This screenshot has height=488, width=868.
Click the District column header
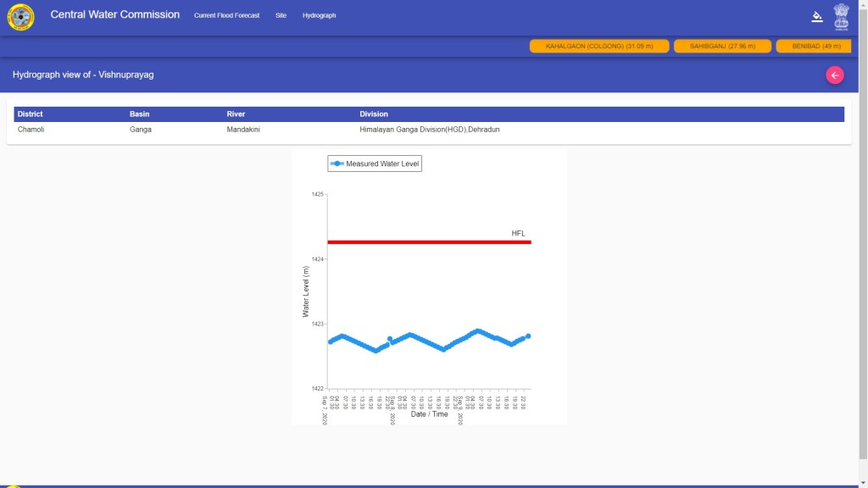30,114
